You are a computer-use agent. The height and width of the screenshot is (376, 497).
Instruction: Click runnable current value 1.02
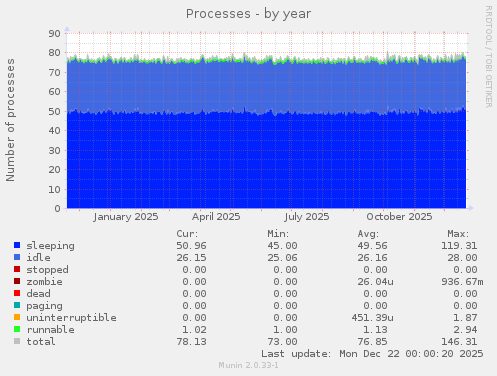coord(195,330)
